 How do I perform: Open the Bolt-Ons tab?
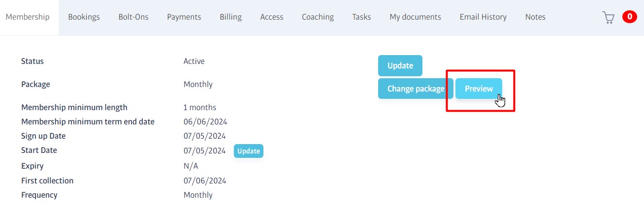pos(133,17)
